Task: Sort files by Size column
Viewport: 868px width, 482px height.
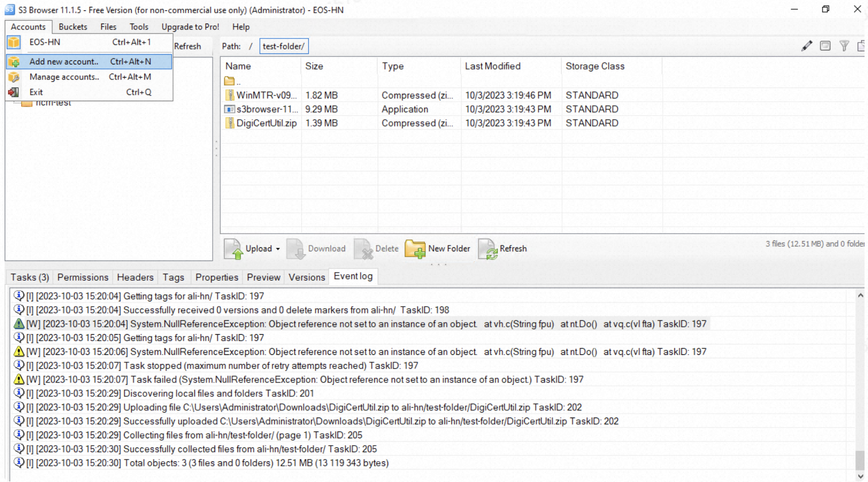Action: 339,67
